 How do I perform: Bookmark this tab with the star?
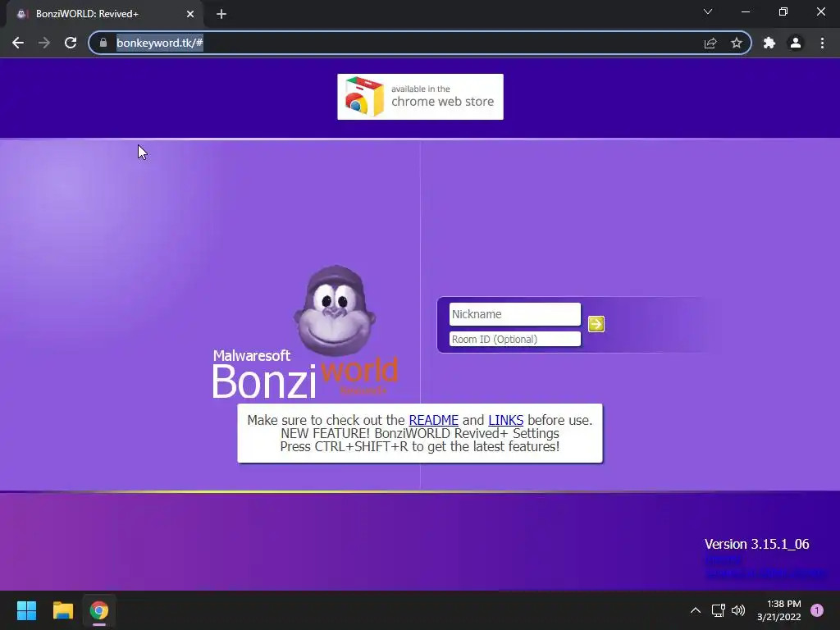point(737,43)
